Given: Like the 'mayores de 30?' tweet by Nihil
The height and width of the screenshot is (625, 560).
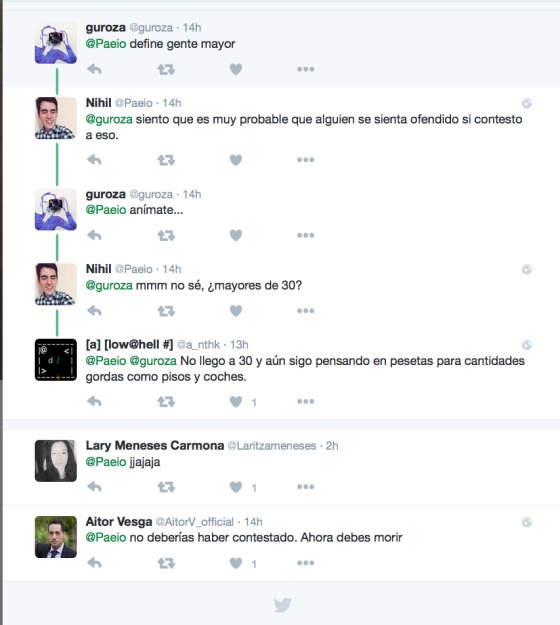Looking at the screenshot, I should pos(236,311).
